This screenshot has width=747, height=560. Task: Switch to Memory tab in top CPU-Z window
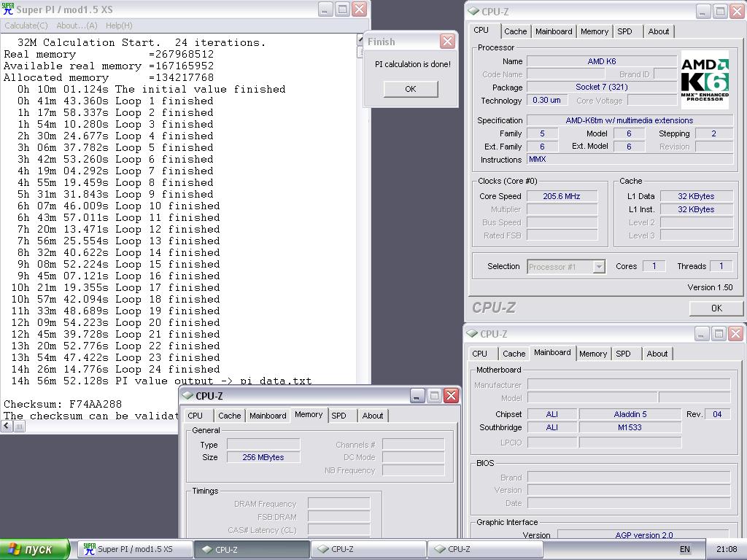(594, 31)
